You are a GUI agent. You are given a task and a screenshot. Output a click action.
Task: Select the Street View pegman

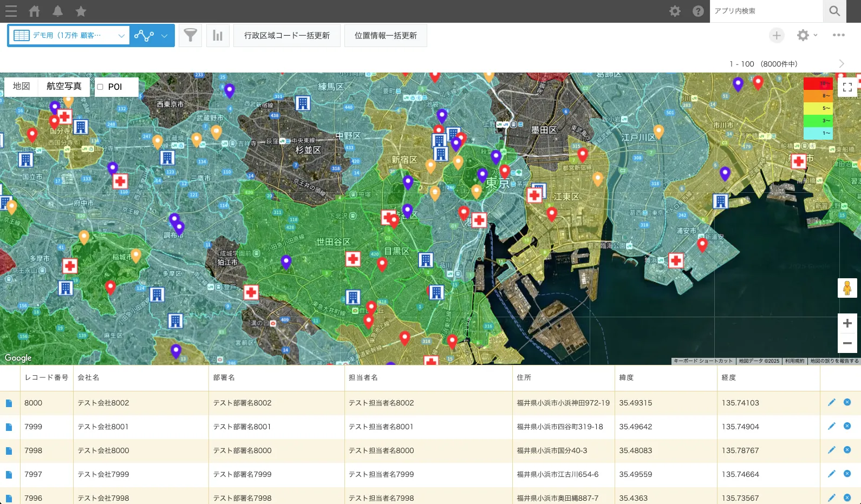click(847, 288)
